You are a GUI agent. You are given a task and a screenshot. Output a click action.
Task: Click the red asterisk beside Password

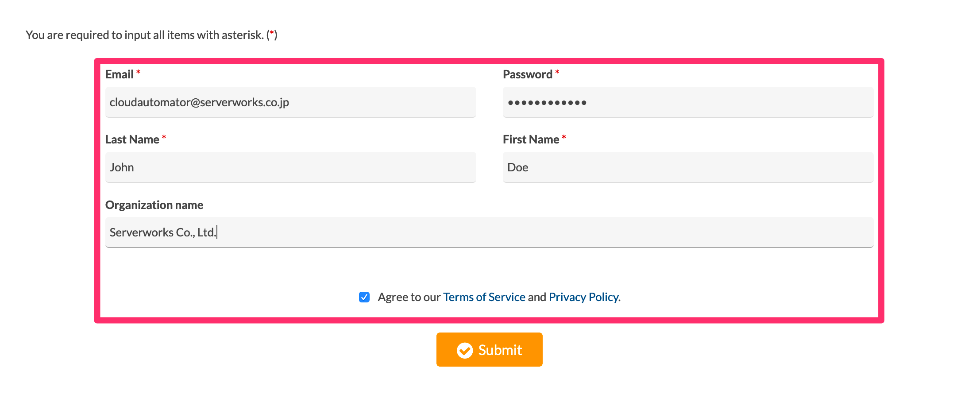point(557,72)
